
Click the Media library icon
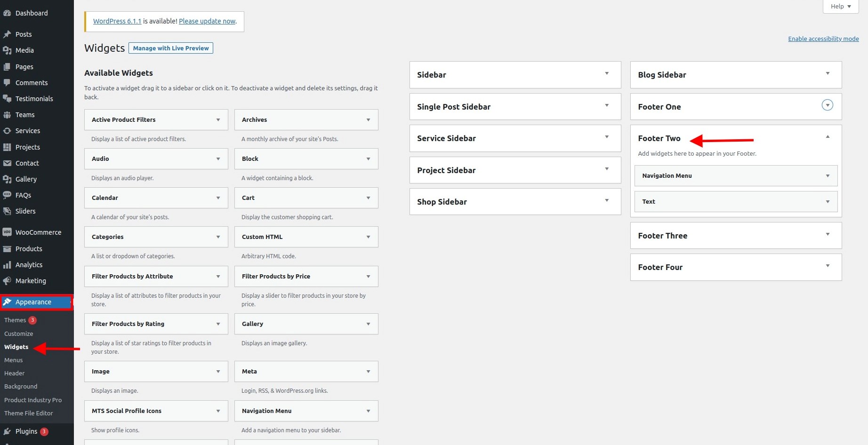[7, 50]
